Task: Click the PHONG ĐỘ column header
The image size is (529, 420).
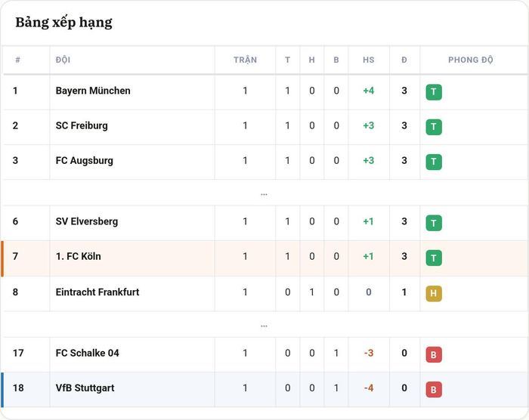Action: [x=471, y=60]
